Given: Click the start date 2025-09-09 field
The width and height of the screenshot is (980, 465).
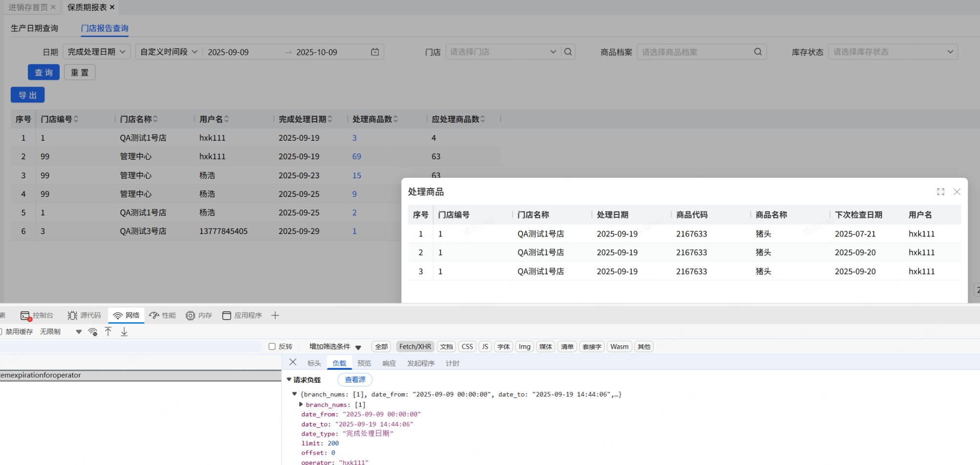Looking at the screenshot, I should 228,52.
